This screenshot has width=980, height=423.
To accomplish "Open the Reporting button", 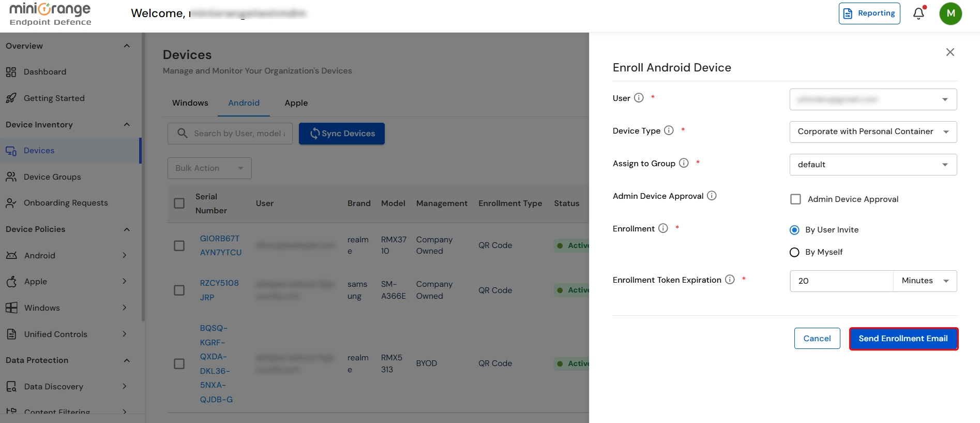I will 869,13.
